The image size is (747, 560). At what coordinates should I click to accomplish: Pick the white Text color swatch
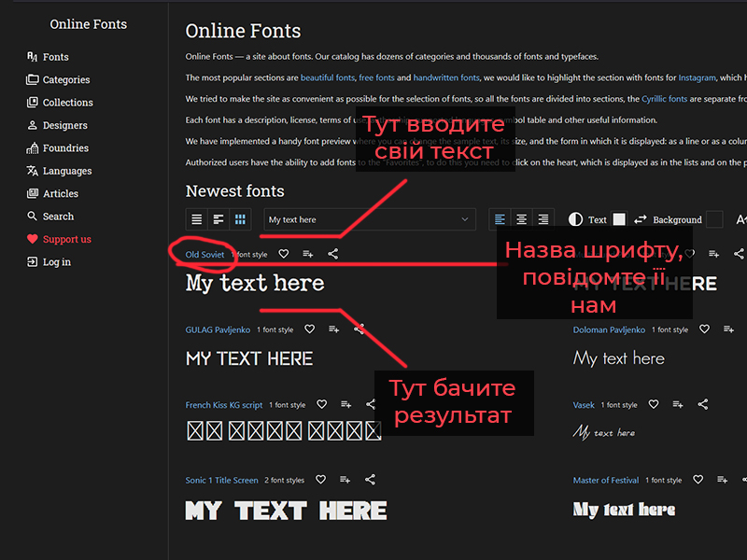pyautogui.click(x=618, y=220)
